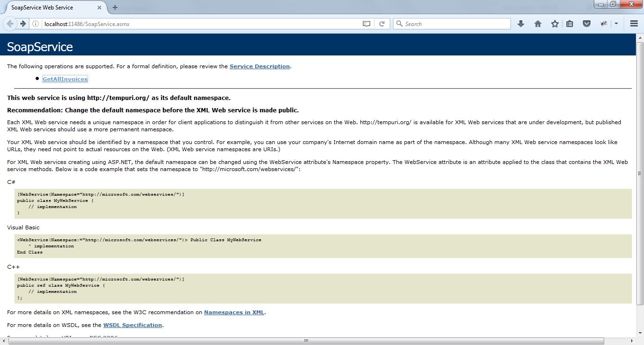
Task: Show site information for localhost
Action: [36, 24]
